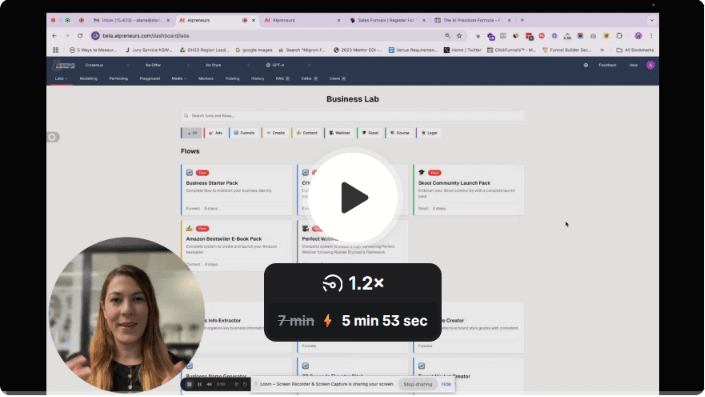Open the Jury Service NSW bookmark
The height and width of the screenshot is (397, 705).
tap(149, 50)
